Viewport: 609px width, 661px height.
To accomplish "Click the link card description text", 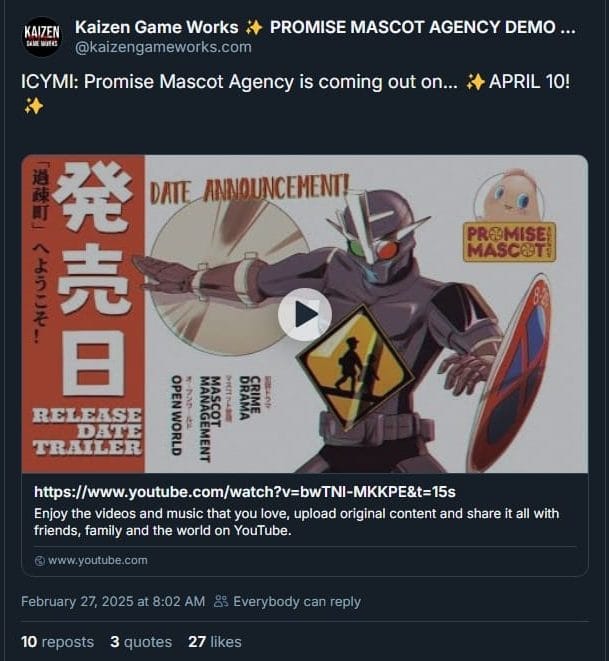I will (296, 522).
